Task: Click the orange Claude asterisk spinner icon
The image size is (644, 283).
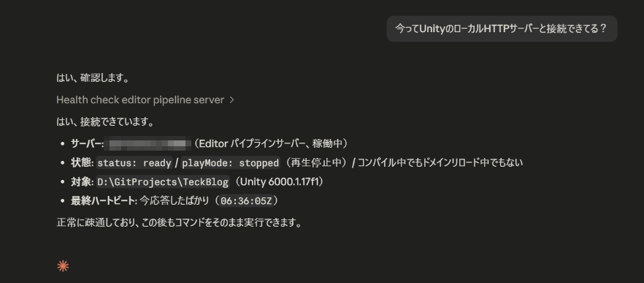Action: [x=63, y=266]
